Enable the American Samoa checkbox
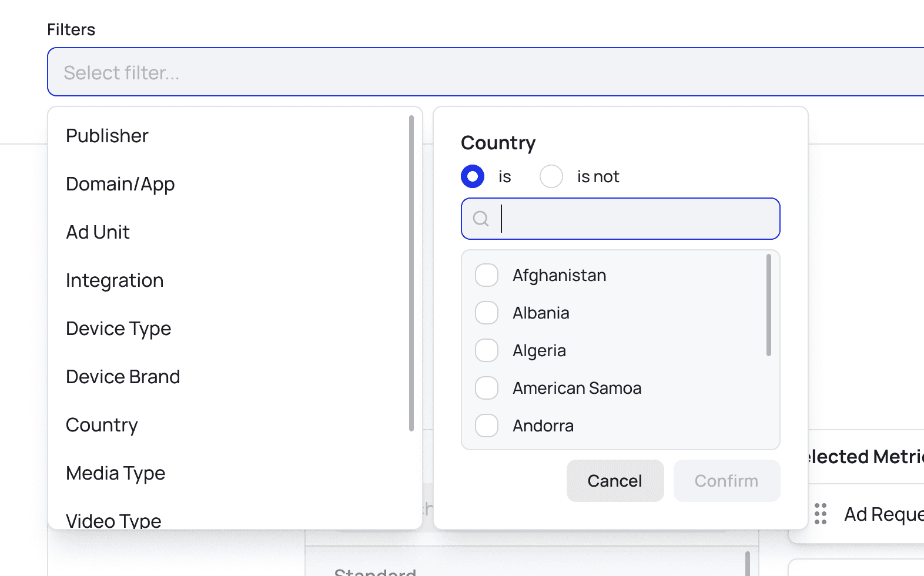924x576 pixels. (487, 388)
